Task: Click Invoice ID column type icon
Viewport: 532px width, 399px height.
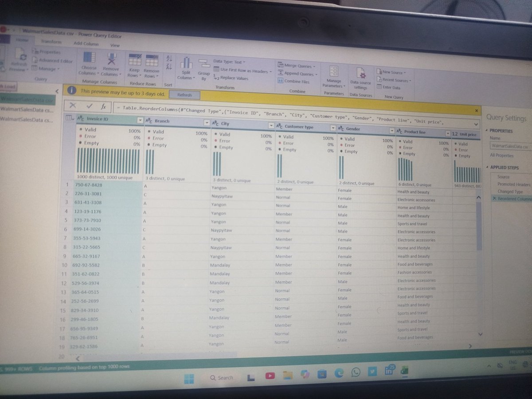Action: click(80, 119)
